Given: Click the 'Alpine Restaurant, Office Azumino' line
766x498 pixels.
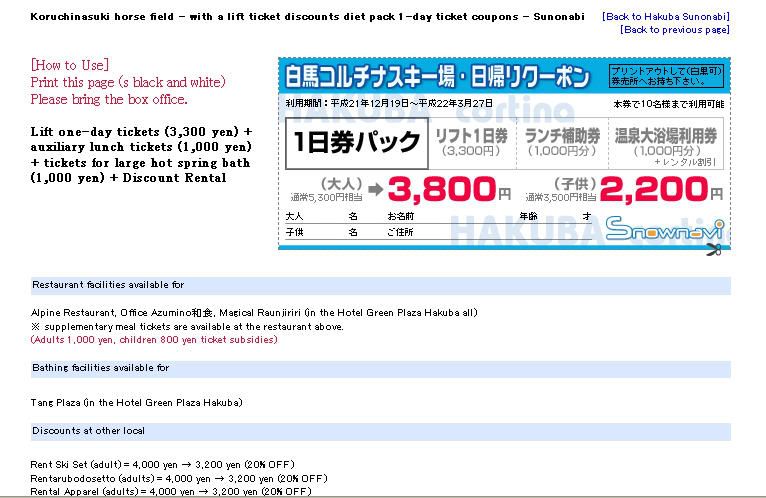Looking at the screenshot, I should (254, 313).
